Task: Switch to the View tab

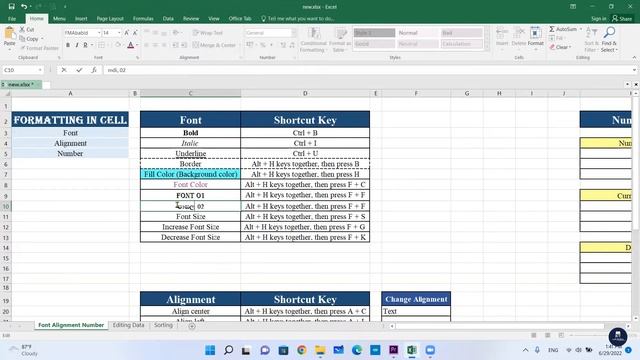Action: coord(214,18)
